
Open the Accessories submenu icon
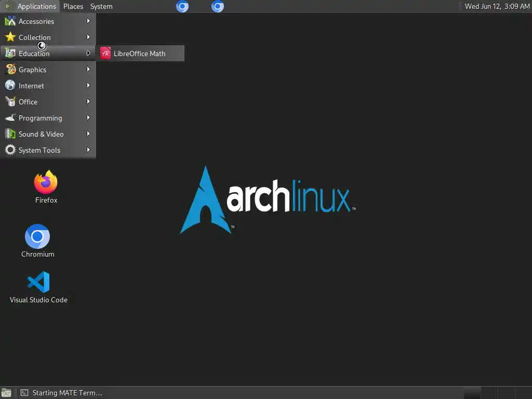(x=10, y=21)
